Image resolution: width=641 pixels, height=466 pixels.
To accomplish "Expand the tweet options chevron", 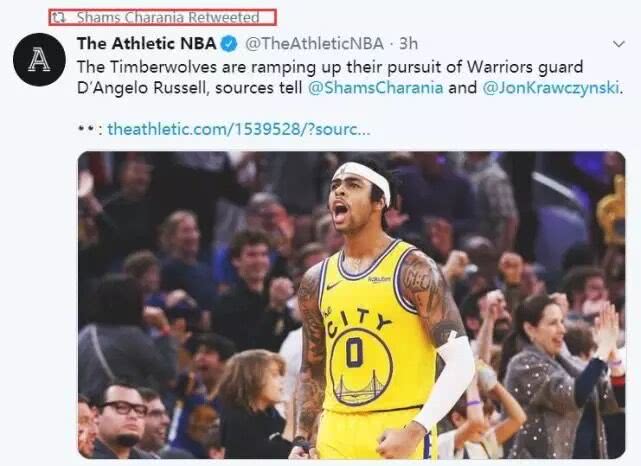I will click(619, 44).
